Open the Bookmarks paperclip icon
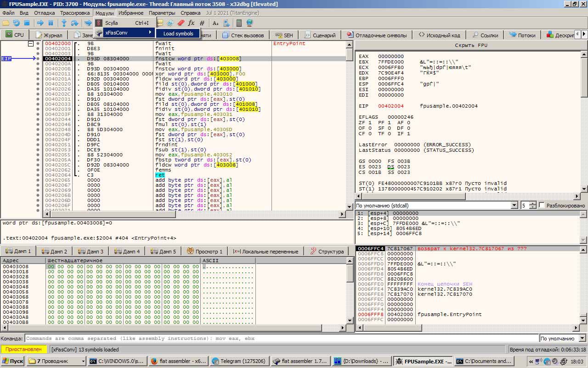The width and height of the screenshot is (588, 368). coord(170,23)
